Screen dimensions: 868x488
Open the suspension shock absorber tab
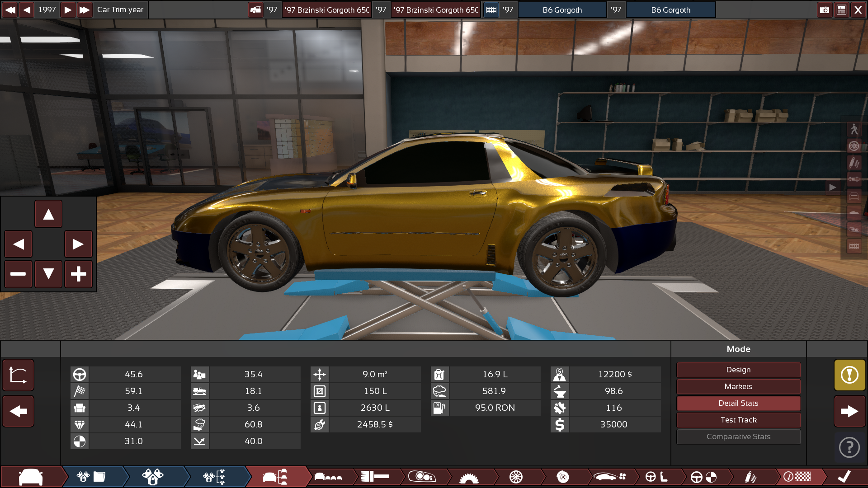750,477
